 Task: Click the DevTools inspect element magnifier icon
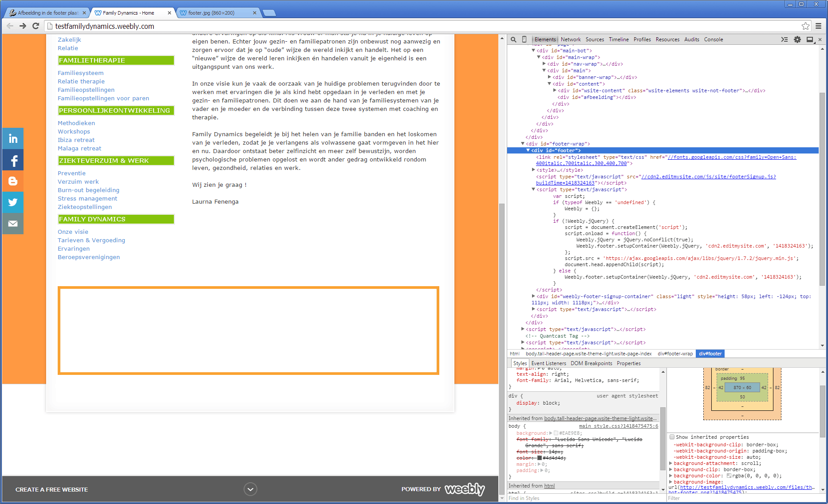tap(513, 39)
